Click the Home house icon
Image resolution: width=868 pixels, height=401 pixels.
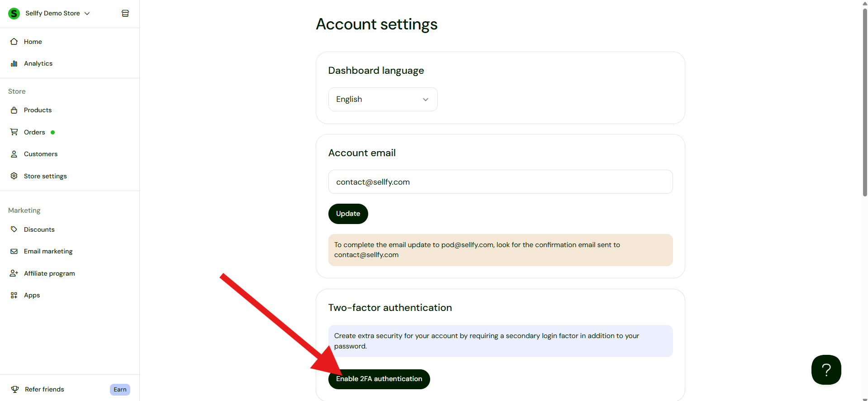pyautogui.click(x=14, y=42)
